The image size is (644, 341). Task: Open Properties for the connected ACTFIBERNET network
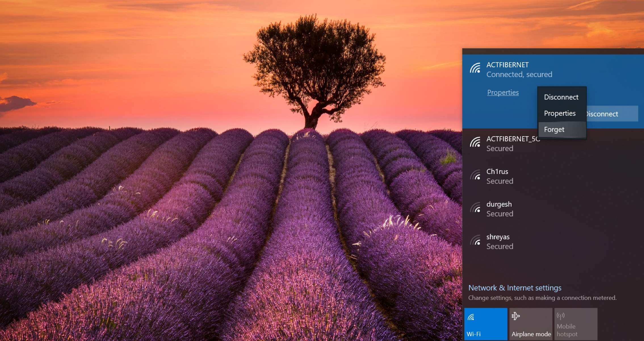pyautogui.click(x=502, y=92)
